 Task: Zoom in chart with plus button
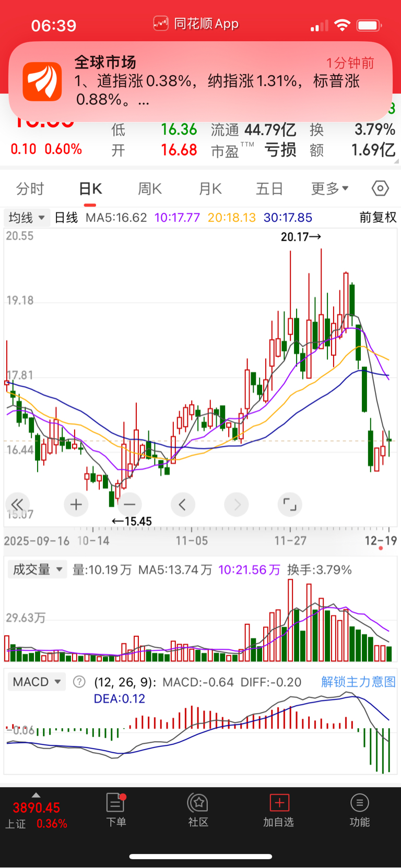click(76, 504)
